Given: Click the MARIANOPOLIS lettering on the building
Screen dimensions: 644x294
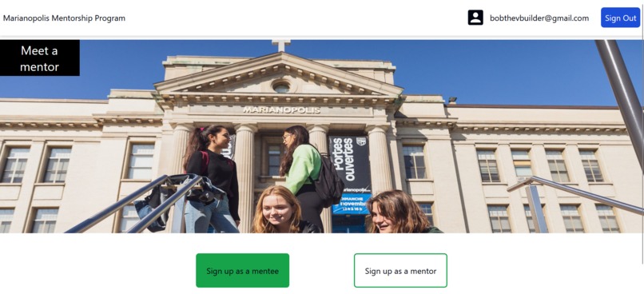Looking at the screenshot, I should tap(281, 110).
